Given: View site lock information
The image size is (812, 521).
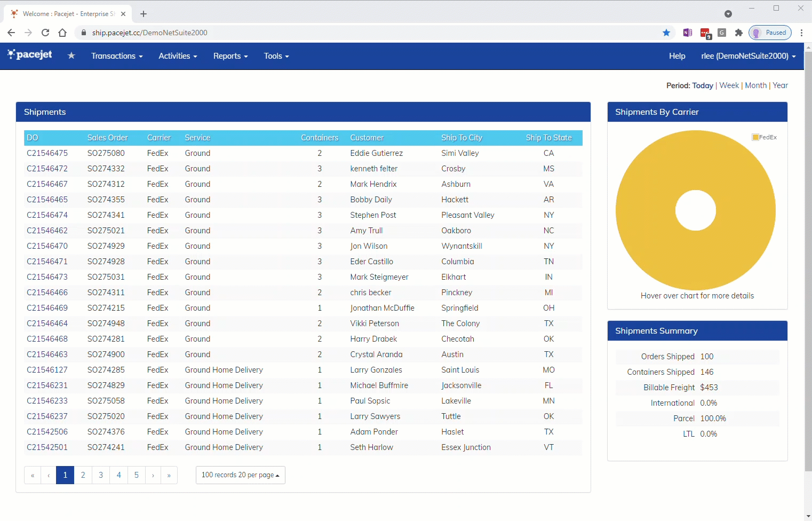Looking at the screenshot, I should click(x=84, y=33).
